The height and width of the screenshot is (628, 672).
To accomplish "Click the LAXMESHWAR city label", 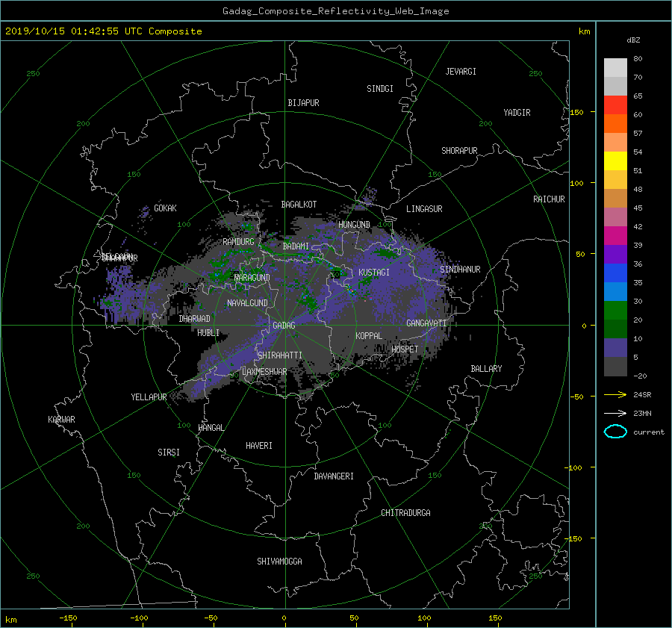I will [x=264, y=372].
